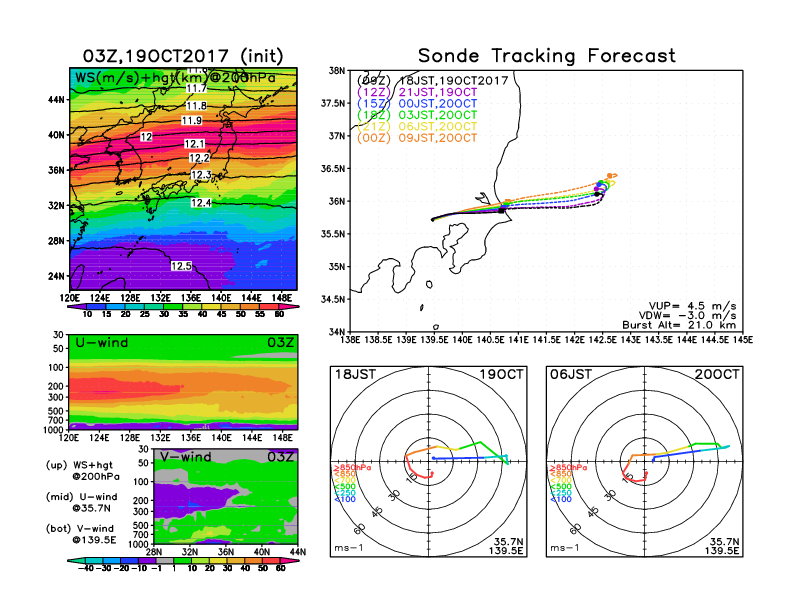This screenshot has height=612, width=792.
Task: Click the '(up) WS+hgt @200hPa' caption
Action: pos(83,471)
